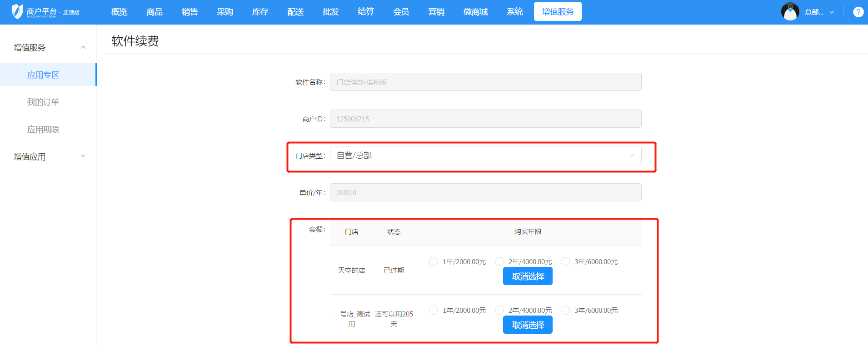The height and width of the screenshot is (346, 868).
Task: Expand the account menu next to 总部
Action: click(832, 12)
